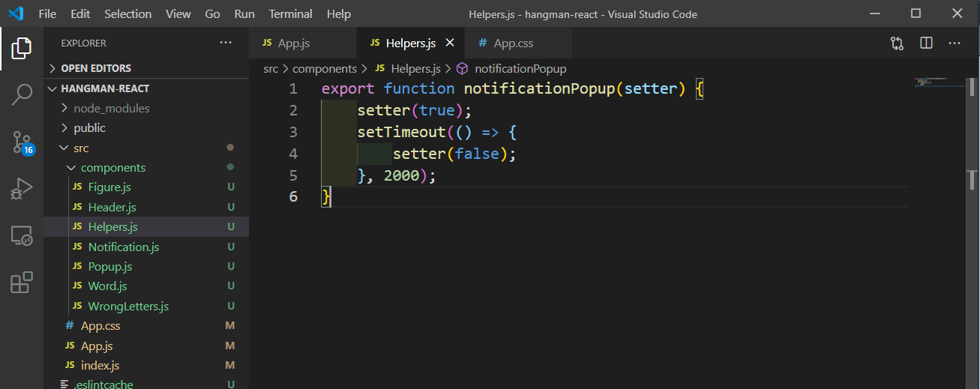Open the Help menu

tap(339, 13)
